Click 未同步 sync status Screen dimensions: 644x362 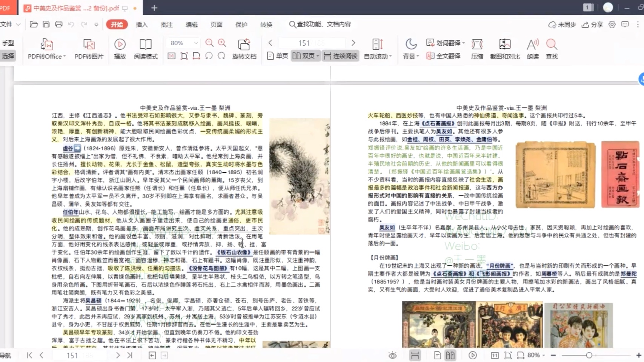tap(562, 25)
